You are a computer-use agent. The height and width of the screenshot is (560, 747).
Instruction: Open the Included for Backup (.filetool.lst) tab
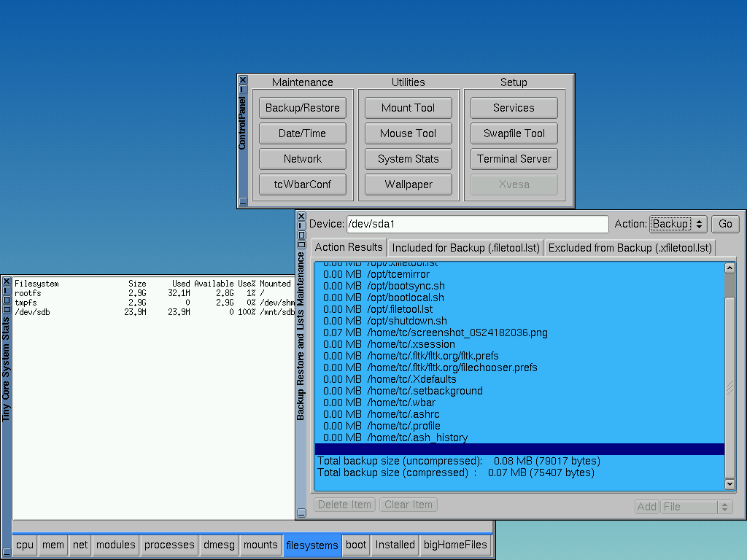465,248
